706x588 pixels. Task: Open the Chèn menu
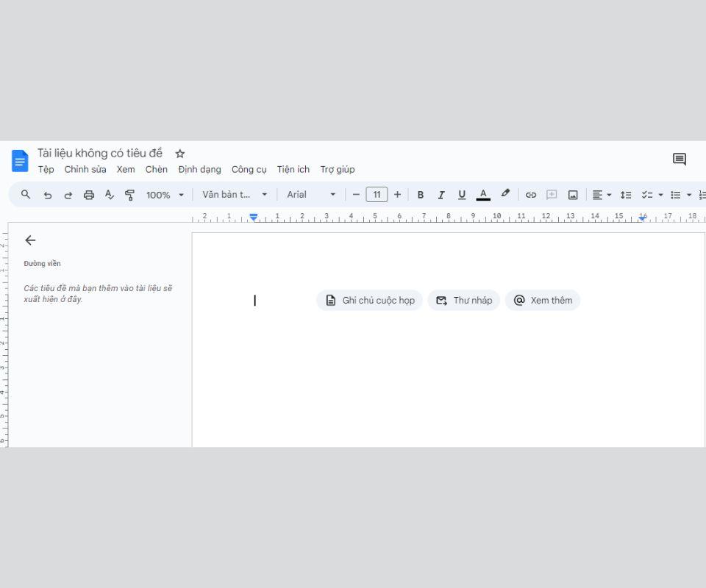156,169
